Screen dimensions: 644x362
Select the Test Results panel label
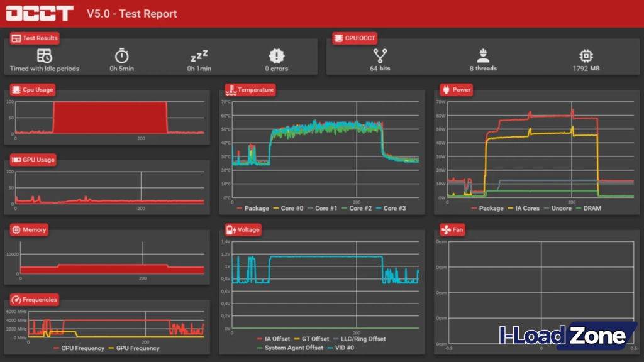35,38
